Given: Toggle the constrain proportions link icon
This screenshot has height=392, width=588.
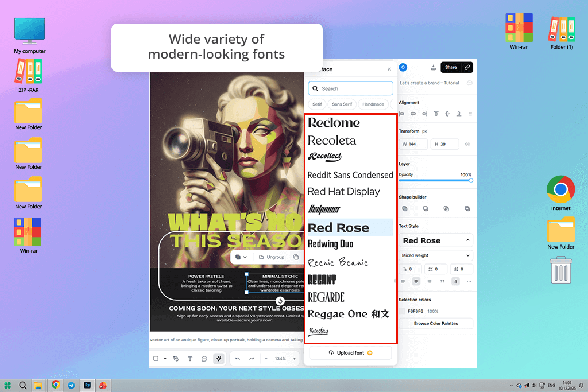Looking at the screenshot, I should [467, 144].
